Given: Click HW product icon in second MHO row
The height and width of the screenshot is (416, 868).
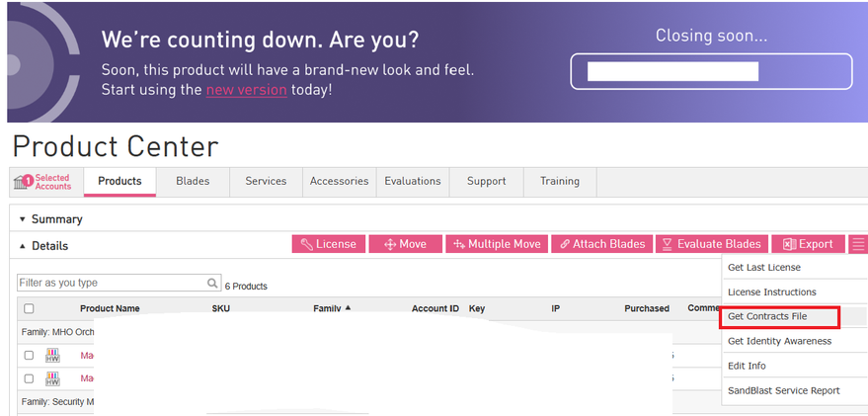Looking at the screenshot, I should (52, 378).
